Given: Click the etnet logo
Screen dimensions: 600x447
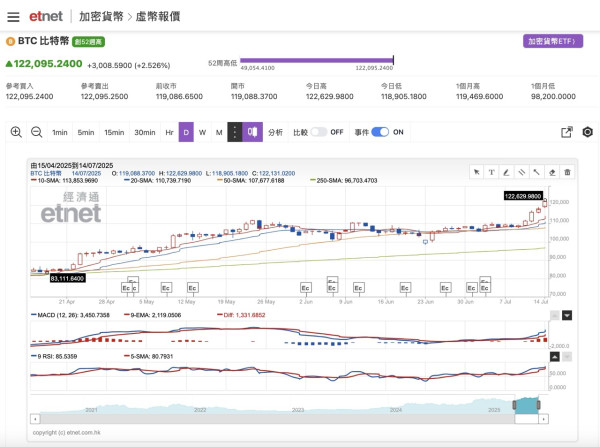Looking at the screenshot, I should click(46, 16).
